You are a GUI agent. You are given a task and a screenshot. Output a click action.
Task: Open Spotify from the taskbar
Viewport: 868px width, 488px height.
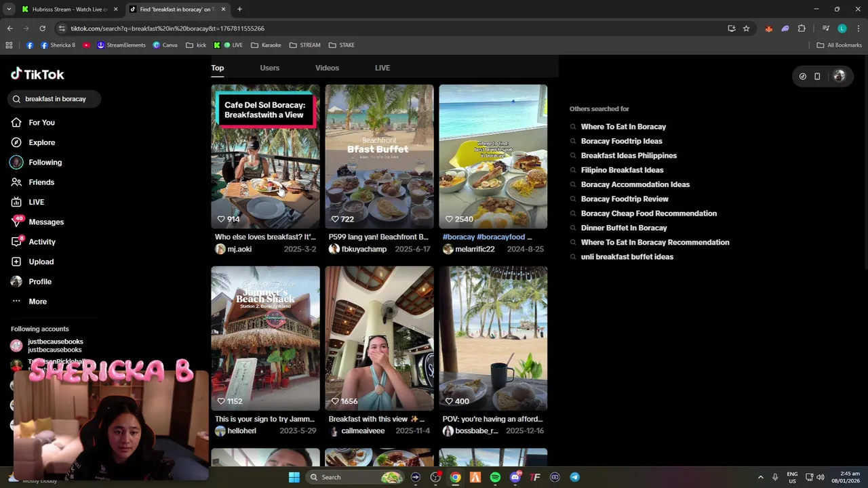coord(495,477)
